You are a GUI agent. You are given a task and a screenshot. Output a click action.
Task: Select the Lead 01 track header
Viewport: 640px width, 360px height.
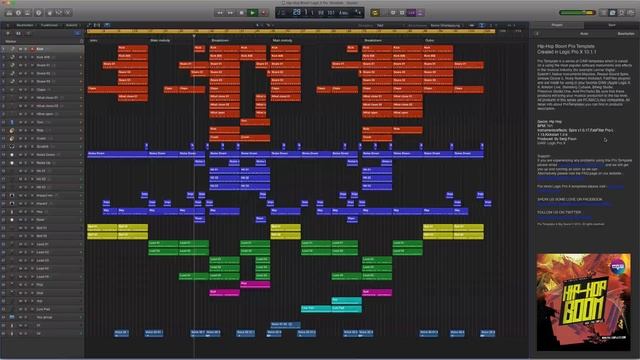42,244
